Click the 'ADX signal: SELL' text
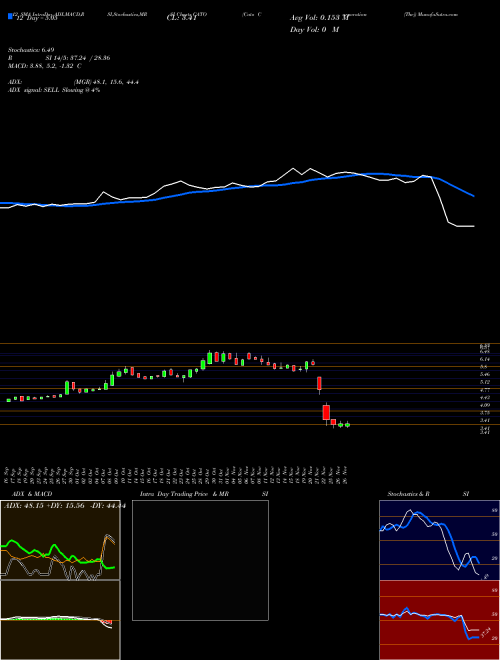This screenshot has height=660, width=500. coord(34,90)
